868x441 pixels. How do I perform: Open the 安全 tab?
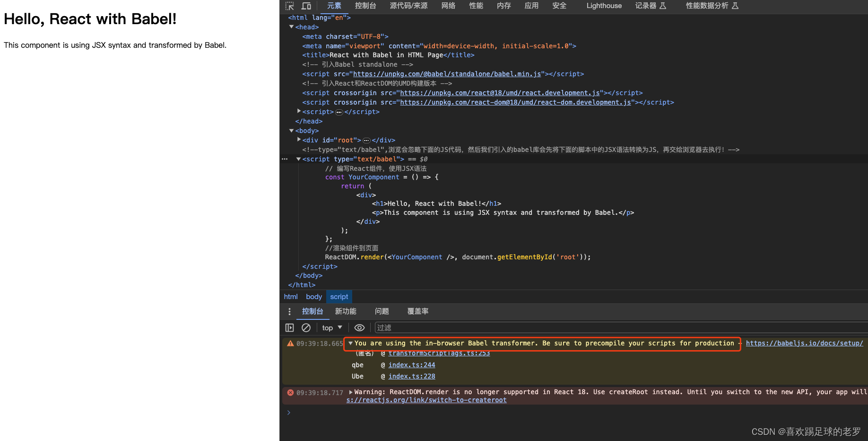click(x=559, y=6)
